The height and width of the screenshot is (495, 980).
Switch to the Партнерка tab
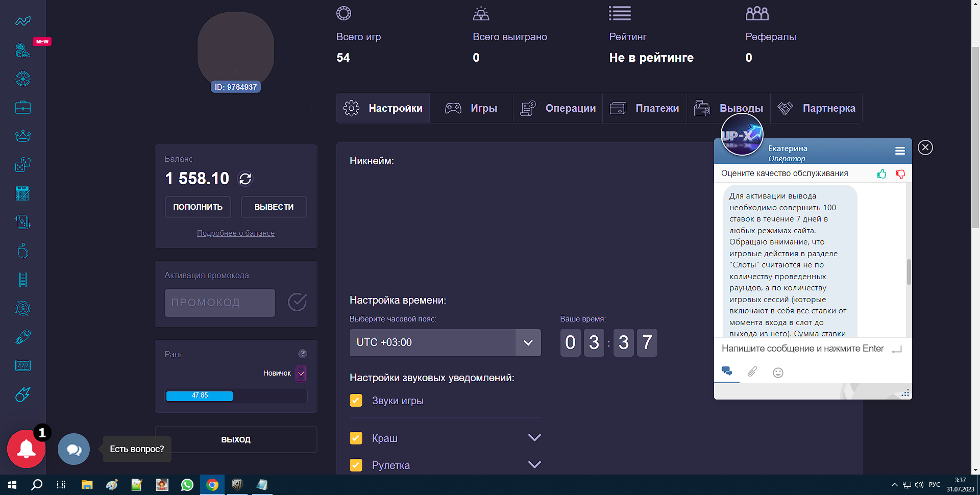point(816,108)
